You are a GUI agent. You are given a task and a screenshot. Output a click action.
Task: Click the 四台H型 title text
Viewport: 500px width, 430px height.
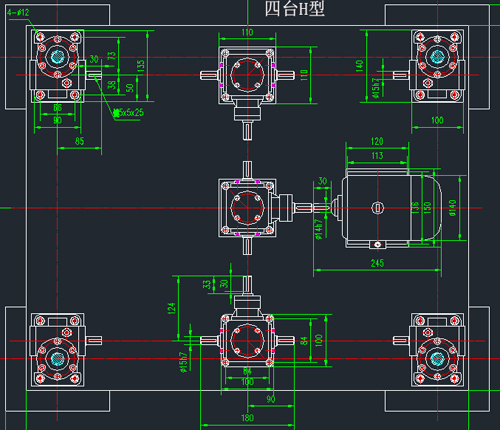click(294, 9)
